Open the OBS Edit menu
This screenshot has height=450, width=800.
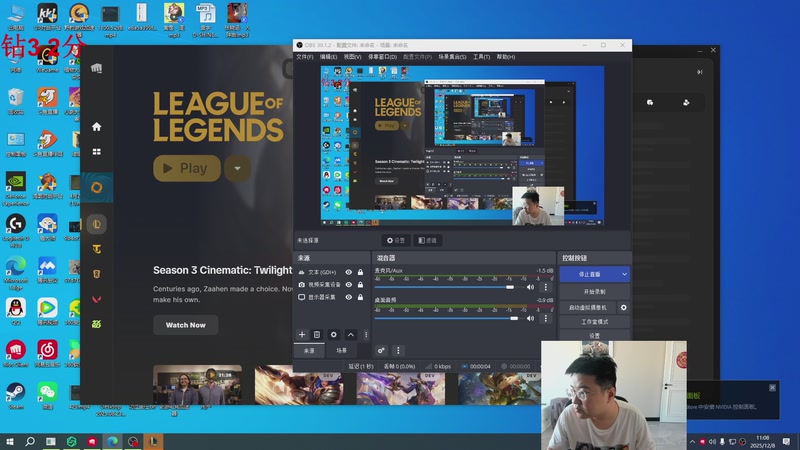click(328, 57)
